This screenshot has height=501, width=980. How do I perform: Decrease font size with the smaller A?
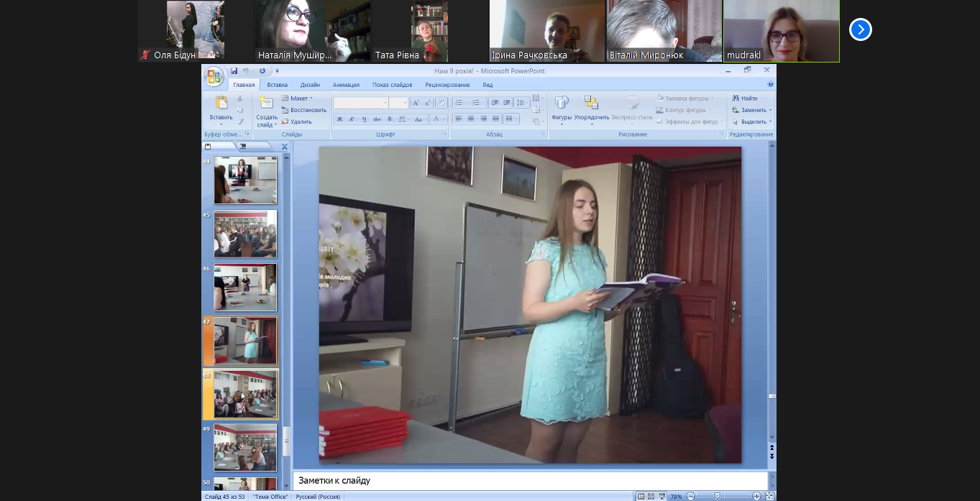(427, 103)
